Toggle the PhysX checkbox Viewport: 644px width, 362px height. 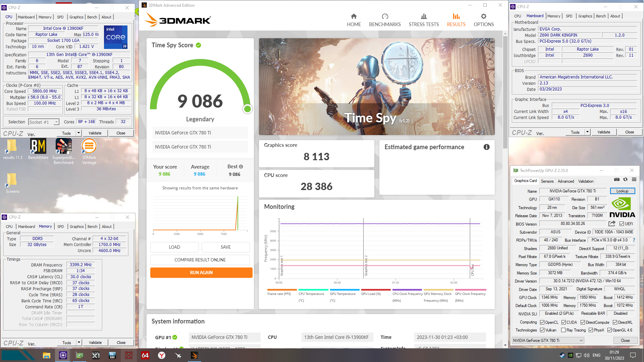coord(591,330)
